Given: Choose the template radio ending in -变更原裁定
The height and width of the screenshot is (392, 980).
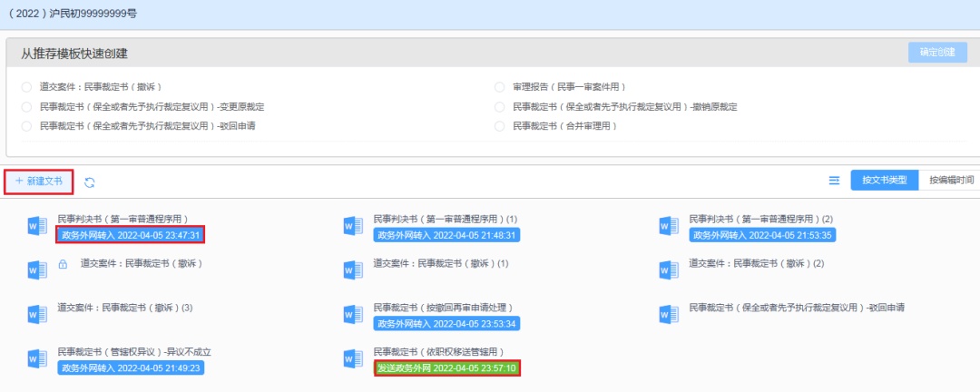Looking at the screenshot, I should pyautogui.click(x=26, y=106).
